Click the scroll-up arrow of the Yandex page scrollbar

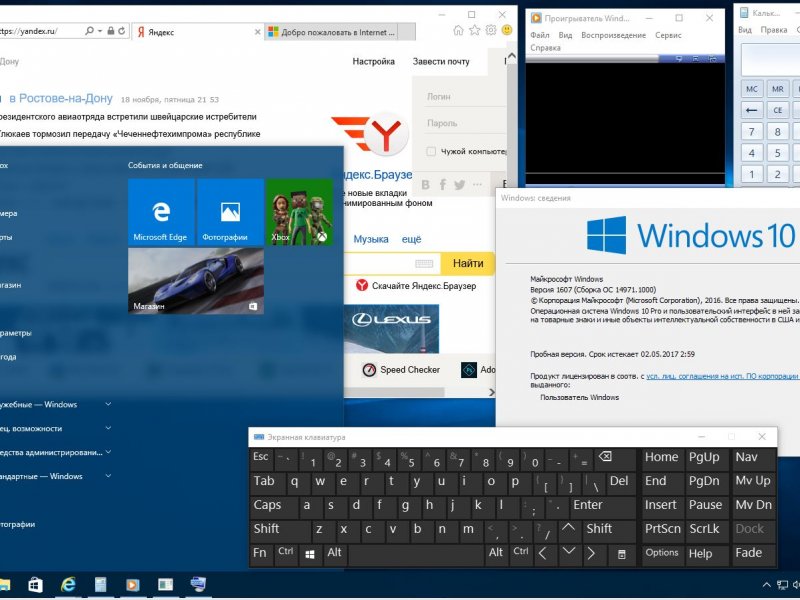click(x=512, y=55)
